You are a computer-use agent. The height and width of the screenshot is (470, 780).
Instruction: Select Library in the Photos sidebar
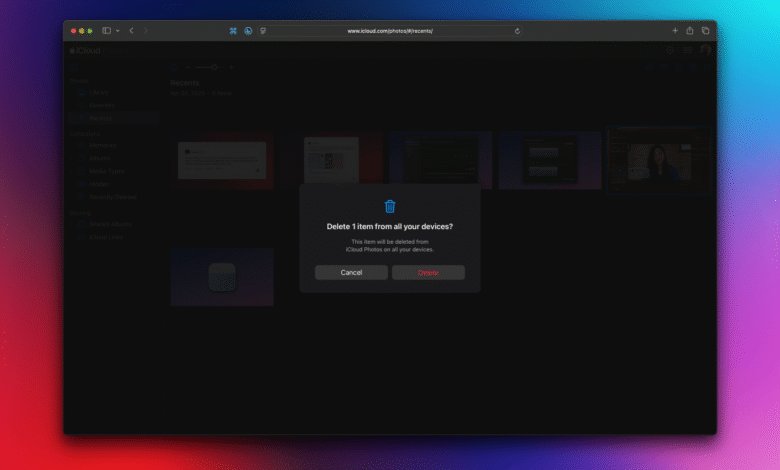(99, 93)
